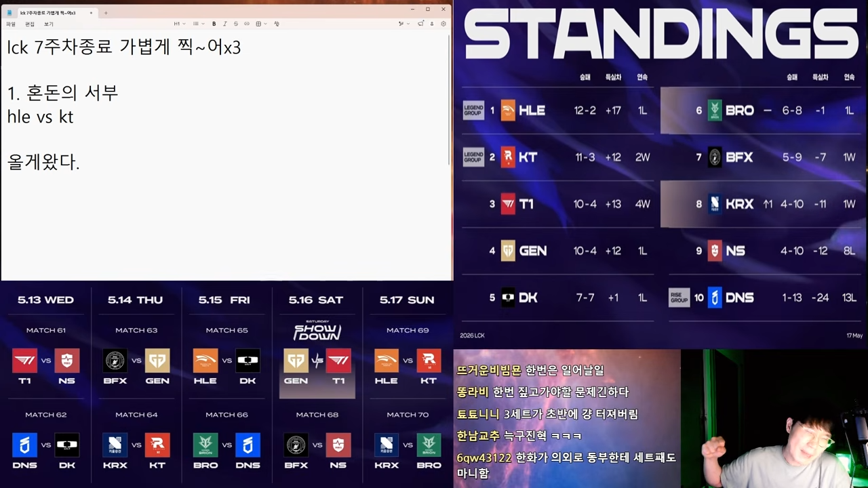This screenshot has width=868, height=488.
Task: Click HLE's 12-2 record in standings
Action: [x=585, y=110]
